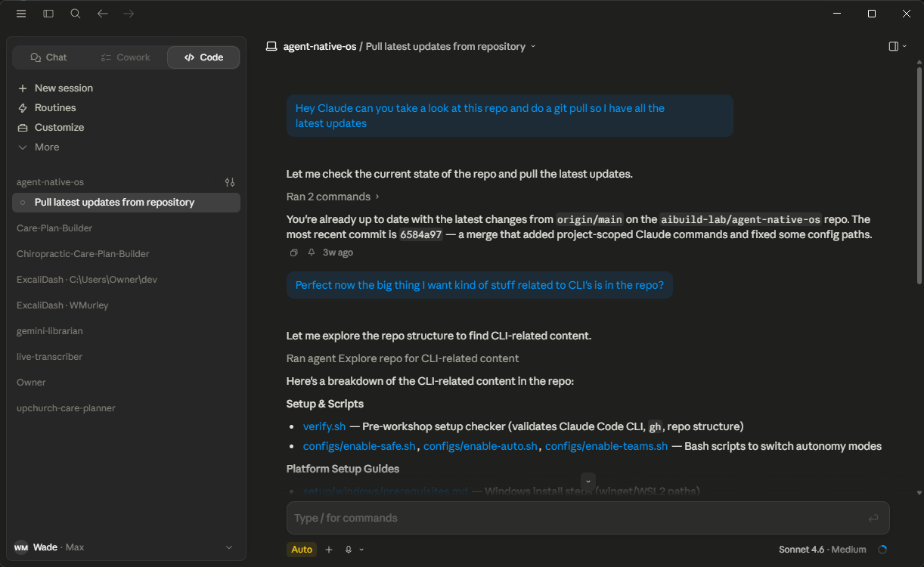Image resolution: width=924 pixels, height=567 pixels.
Task: Click the Platform Setup Guides heading
Action: pyautogui.click(x=343, y=469)
